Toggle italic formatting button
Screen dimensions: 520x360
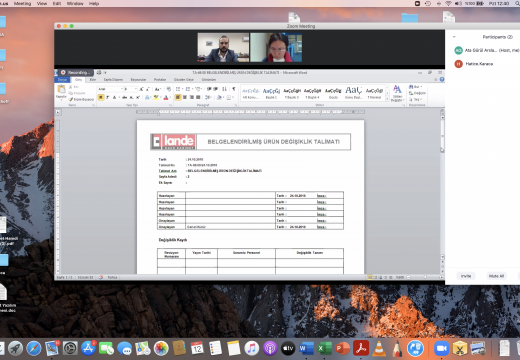107,97
